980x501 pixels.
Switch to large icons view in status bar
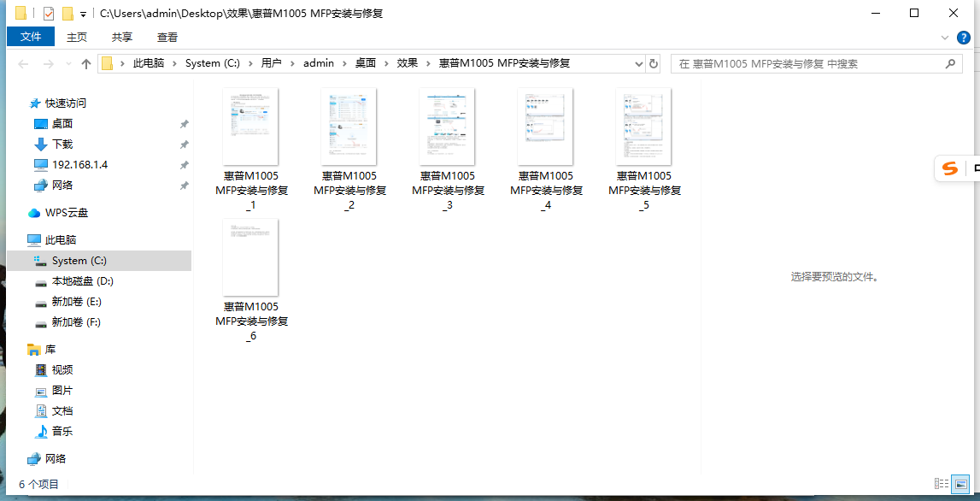[x=960, y=484]
